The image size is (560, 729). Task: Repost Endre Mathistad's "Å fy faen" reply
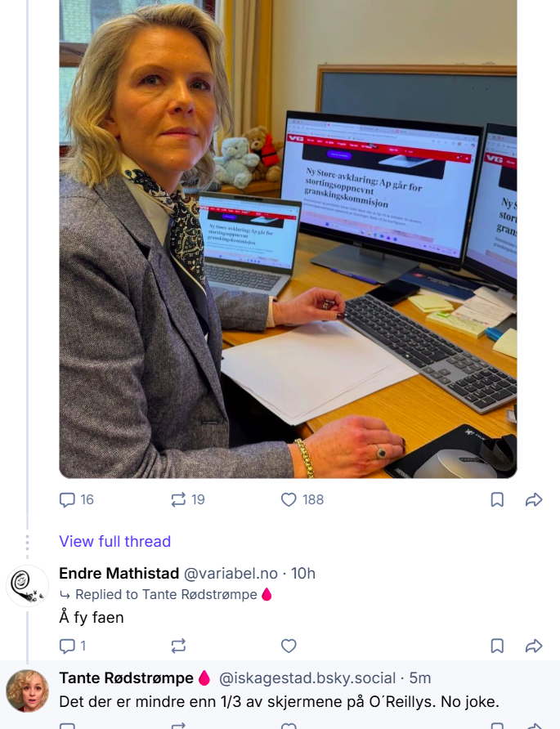point(178,646)
